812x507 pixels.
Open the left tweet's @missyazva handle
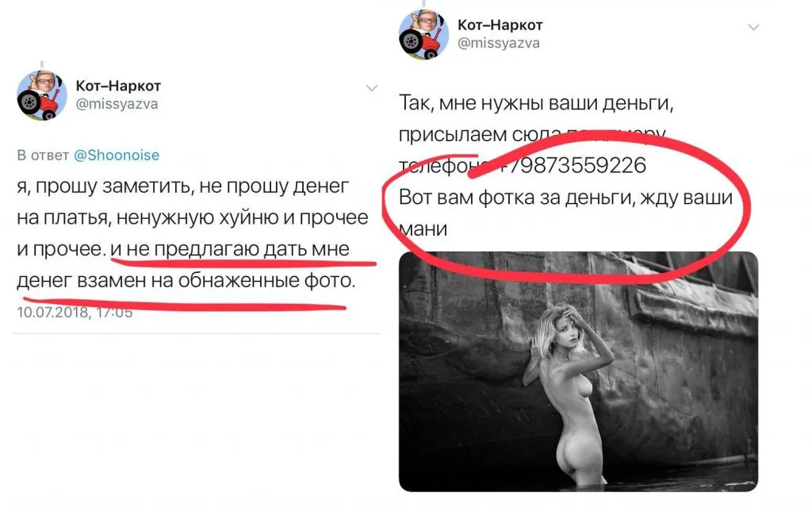[x=117, y=104]
